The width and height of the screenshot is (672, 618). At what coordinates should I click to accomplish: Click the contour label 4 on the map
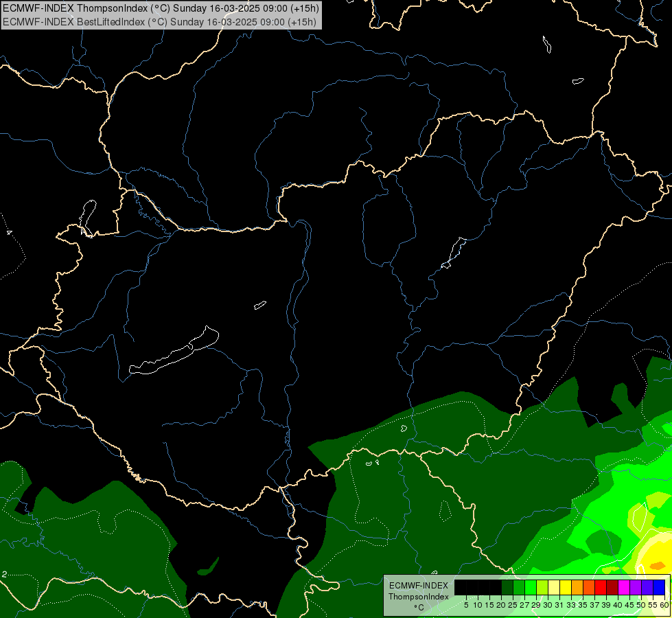(x=10, y=233)
